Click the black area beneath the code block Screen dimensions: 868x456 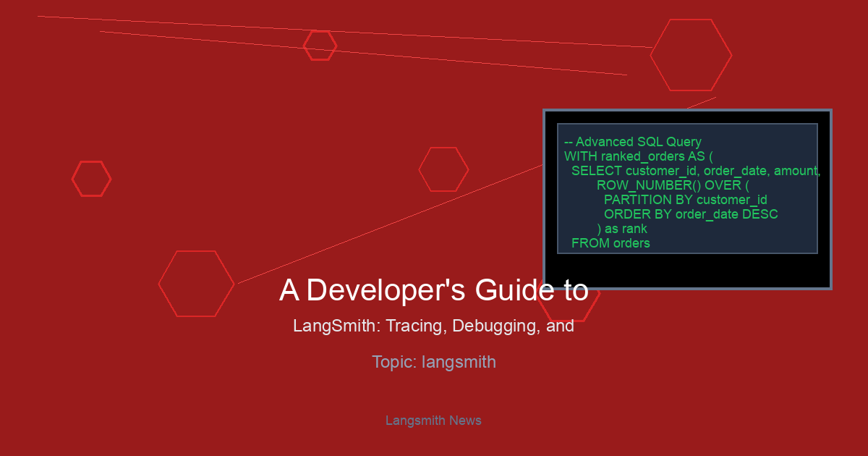(687, 271)
